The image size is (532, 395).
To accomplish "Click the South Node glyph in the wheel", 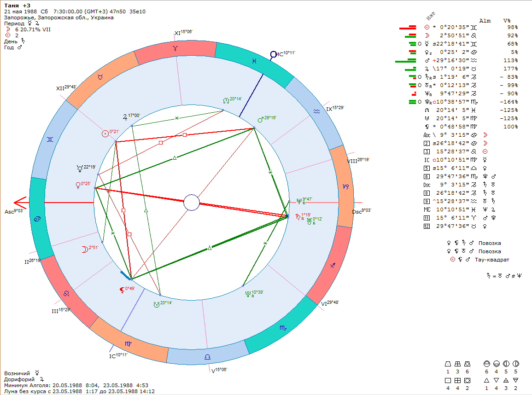I will click(x=157, y=304).
